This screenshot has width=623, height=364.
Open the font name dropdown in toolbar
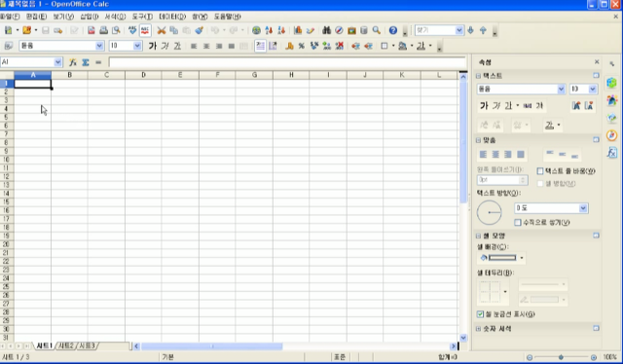point(99,46)
